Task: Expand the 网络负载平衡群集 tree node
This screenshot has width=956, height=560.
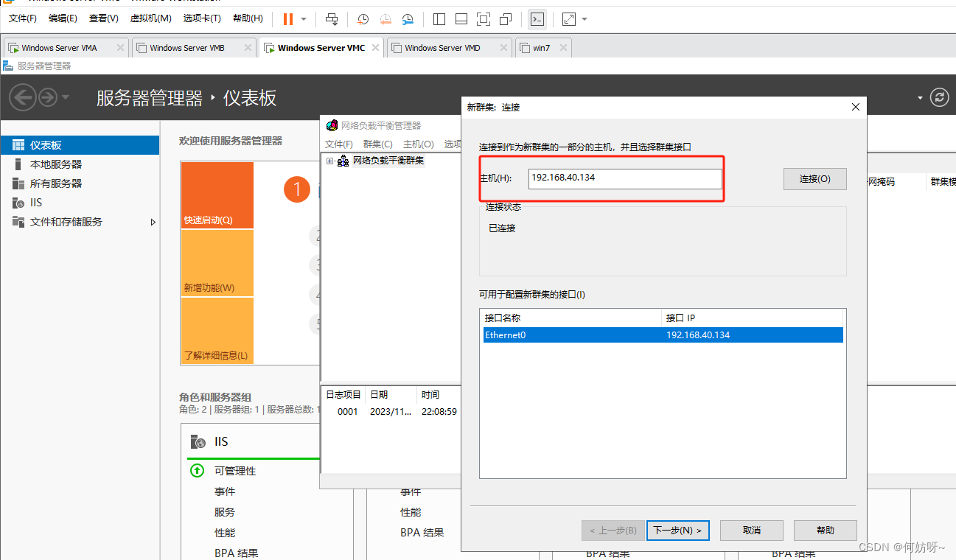Action: tap(329, 161)
